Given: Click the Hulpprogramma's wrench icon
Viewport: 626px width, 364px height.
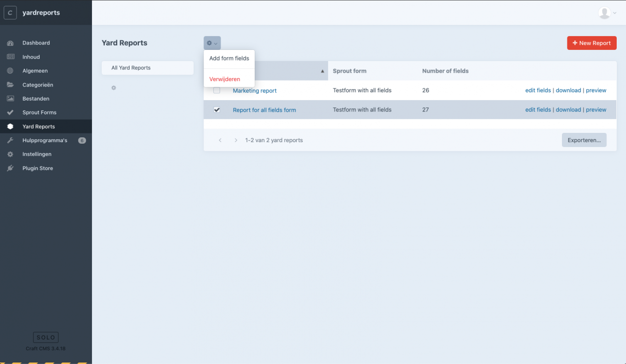Looking at the screenshot, I should 10,140.
